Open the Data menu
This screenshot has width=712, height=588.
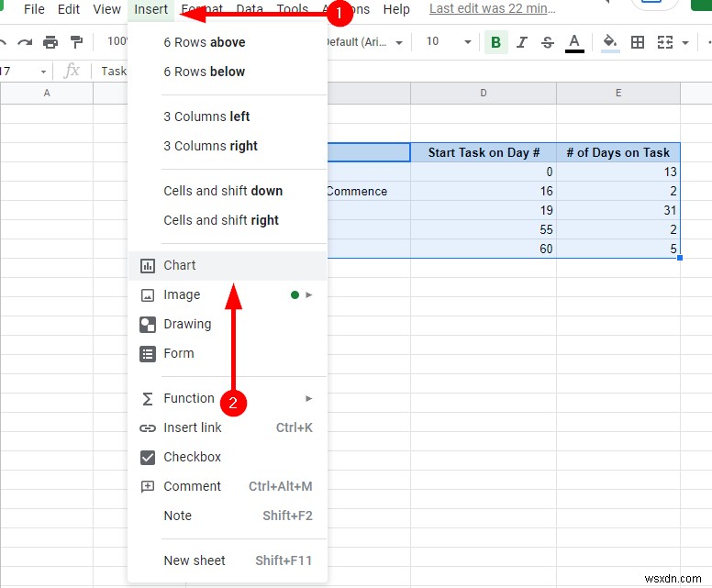250,8
